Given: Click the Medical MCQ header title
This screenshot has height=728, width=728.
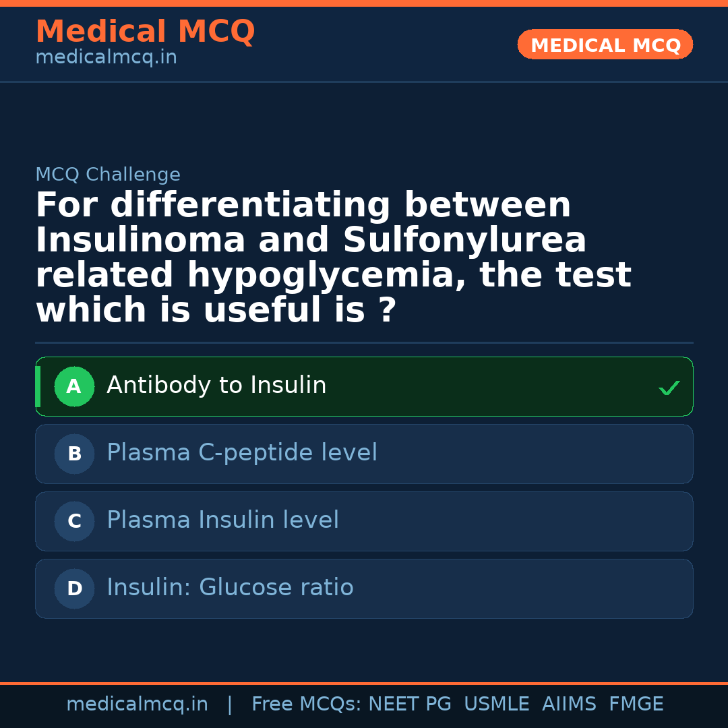Looking at the screenshot, I should point(145,32).
